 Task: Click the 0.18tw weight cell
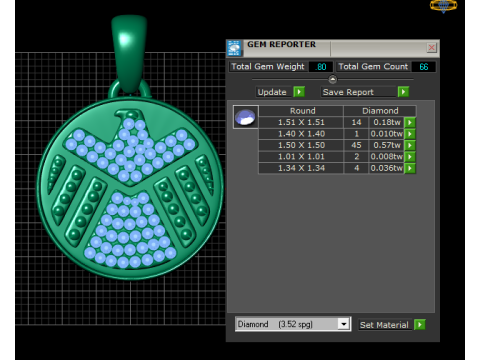tap(387, 122)
